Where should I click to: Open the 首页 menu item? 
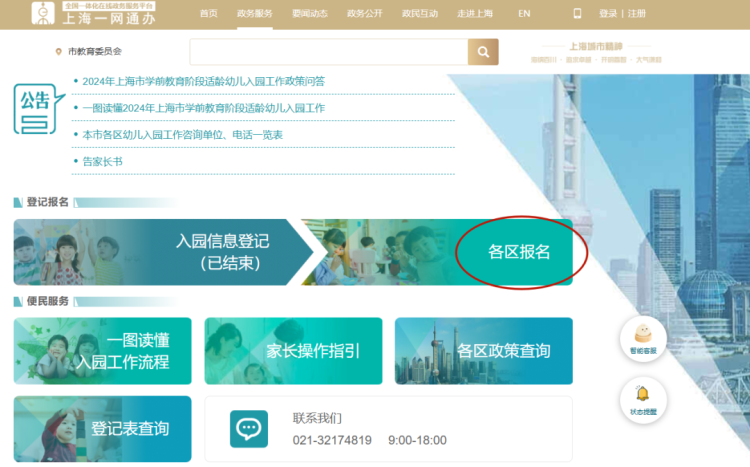pyautogui.click(x=208, y=14)
